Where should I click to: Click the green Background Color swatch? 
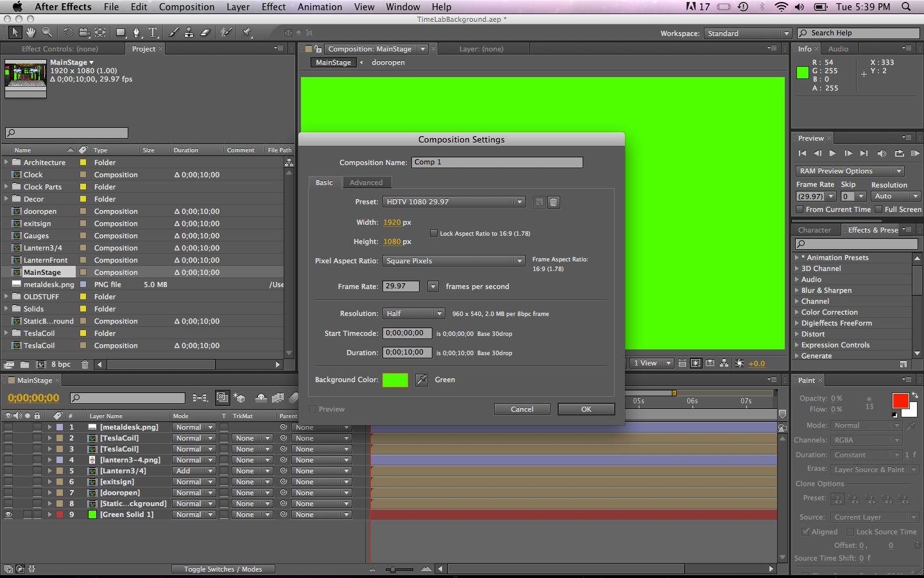[x=395, y=380]
